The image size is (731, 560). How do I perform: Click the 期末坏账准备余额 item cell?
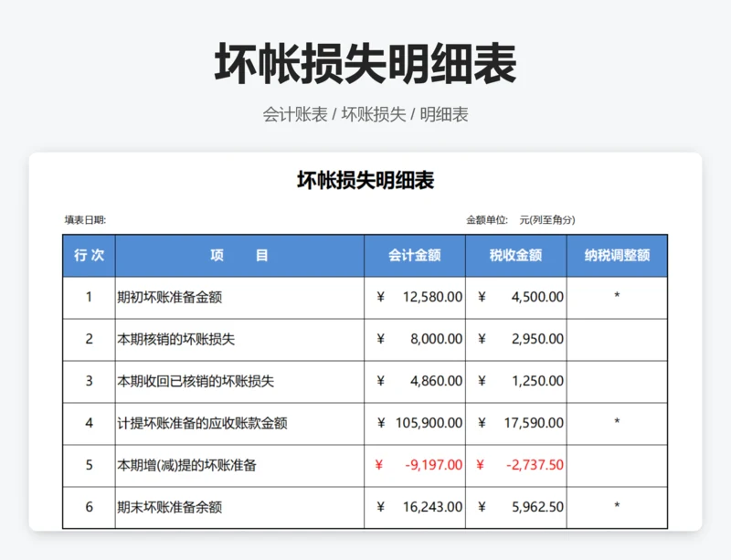239,507
